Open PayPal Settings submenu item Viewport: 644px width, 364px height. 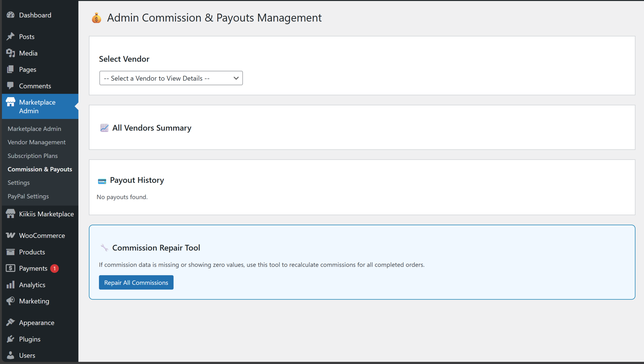(28, 196)
